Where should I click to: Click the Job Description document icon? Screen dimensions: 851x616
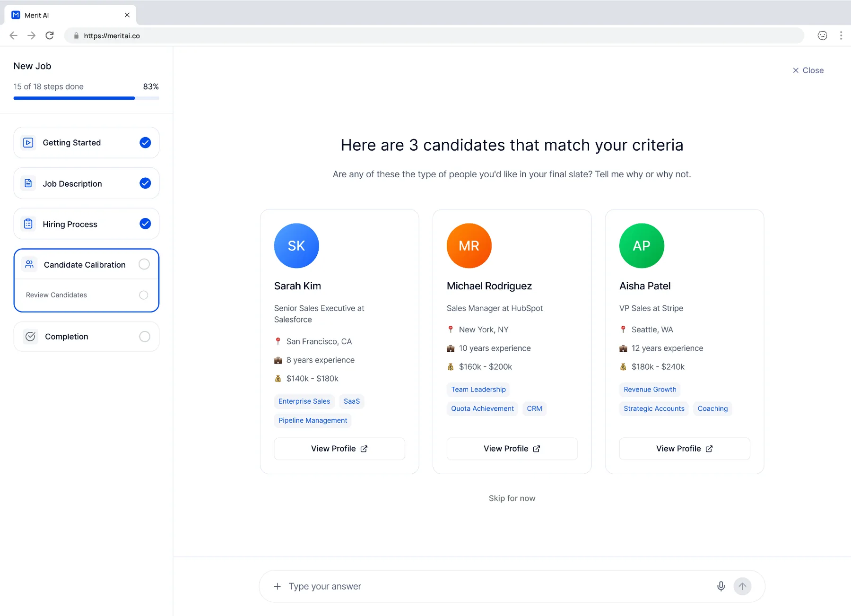tap(28, 183)
